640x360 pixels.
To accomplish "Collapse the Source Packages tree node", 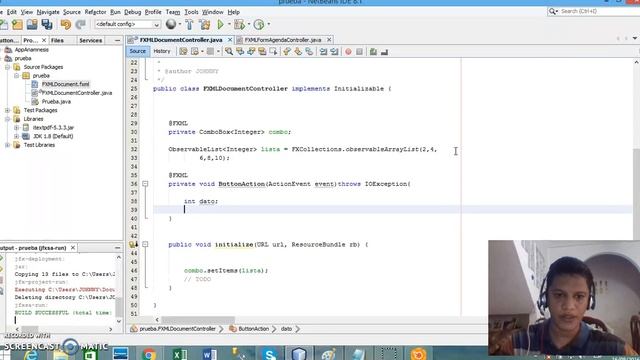I will (x=8, y=67).
